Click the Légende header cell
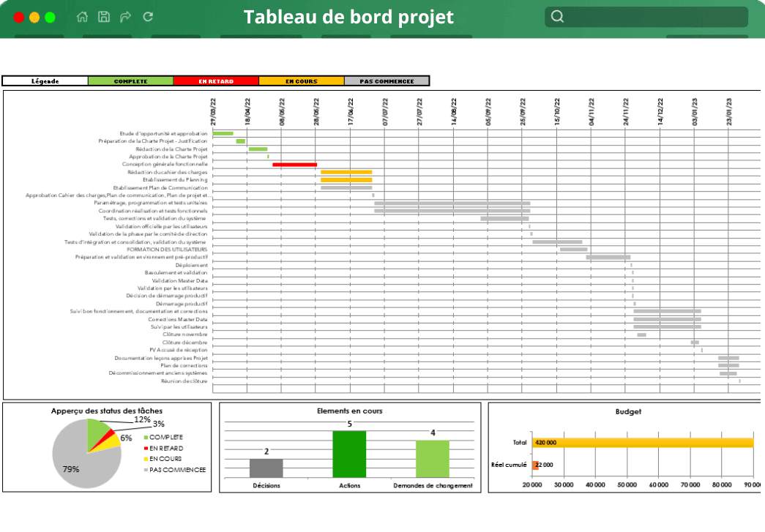 point(44,80)
